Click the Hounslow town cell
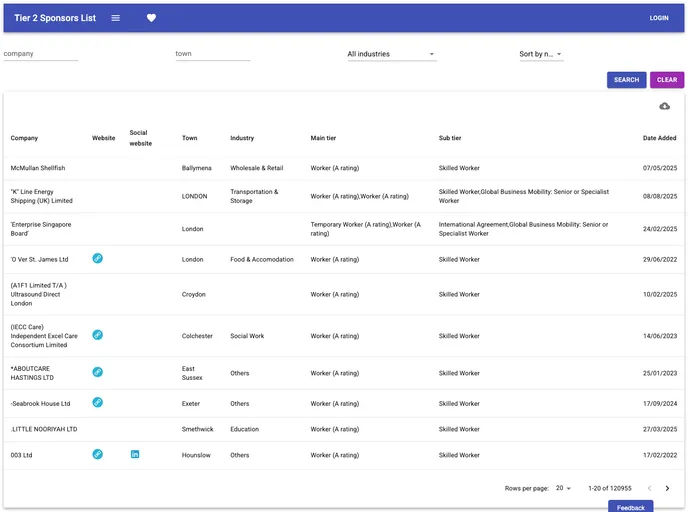 pos(196,455)
